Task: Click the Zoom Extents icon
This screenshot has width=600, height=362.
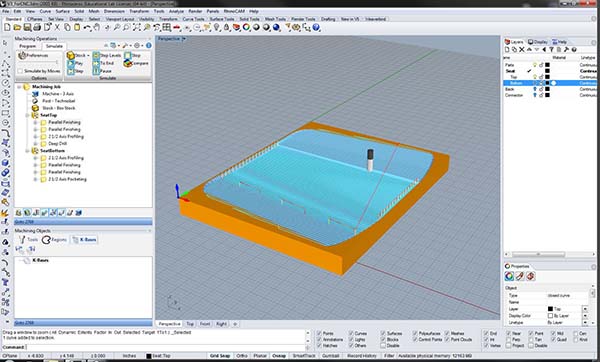Action: point(137,28)
